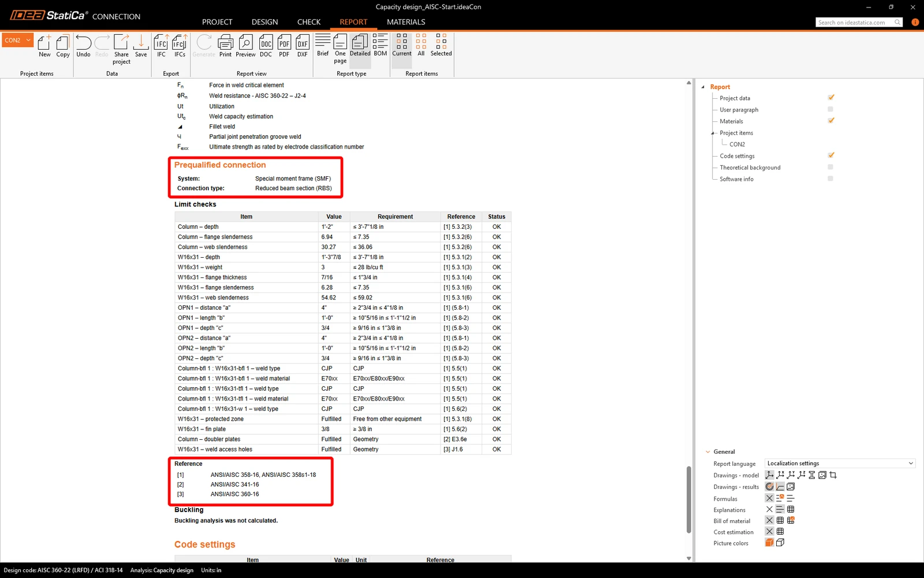Open Share project
Viewport: 924px width, 578px height.
[x=121, y=49]
